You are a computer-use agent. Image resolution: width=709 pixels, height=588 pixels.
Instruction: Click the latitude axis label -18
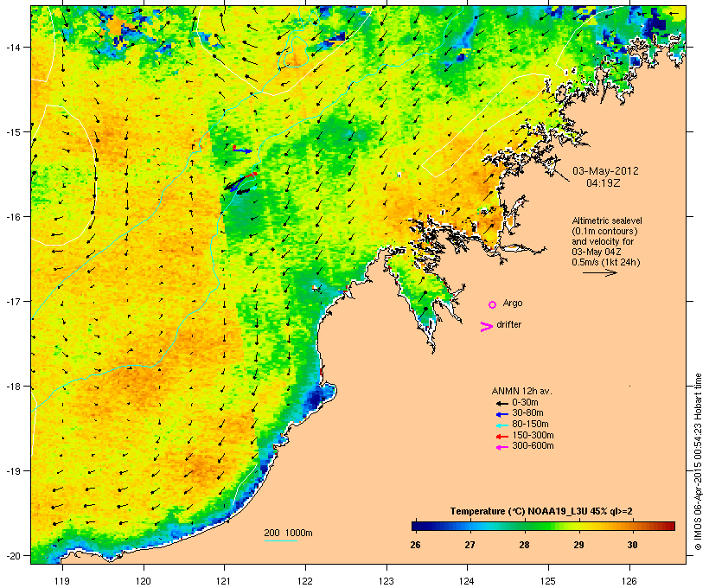11,387
